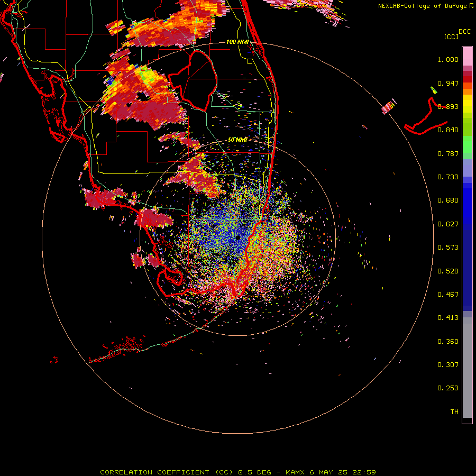Click the black radar site dot
Screen dimensions: 476x476
[238, 237]
